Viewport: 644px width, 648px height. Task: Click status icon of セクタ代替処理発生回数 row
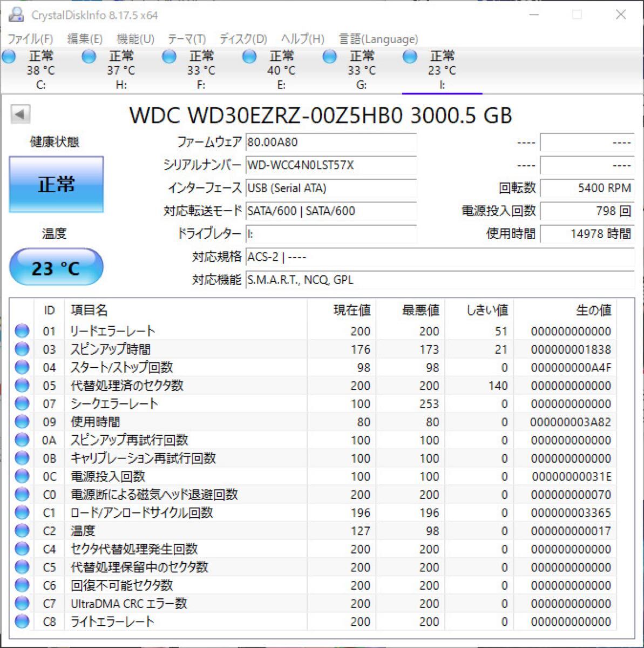[x=22, y=549]
